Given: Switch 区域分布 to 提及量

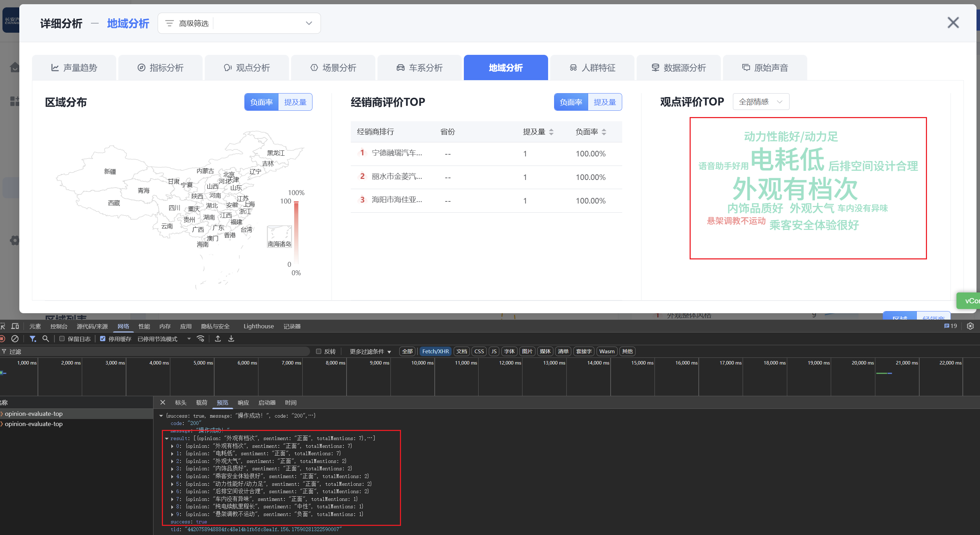Looking at the screenshot, I should coord(295,102).
